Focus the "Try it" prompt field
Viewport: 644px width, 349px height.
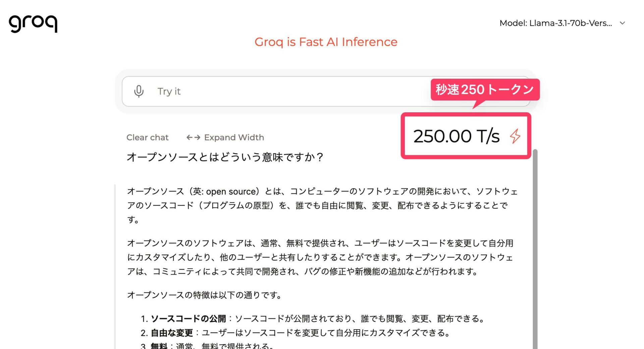coord(285,91)
